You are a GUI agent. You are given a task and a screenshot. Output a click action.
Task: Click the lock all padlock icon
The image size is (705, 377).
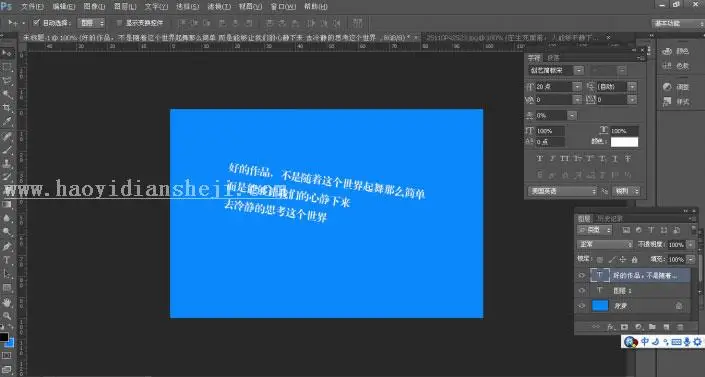[634, 260]
